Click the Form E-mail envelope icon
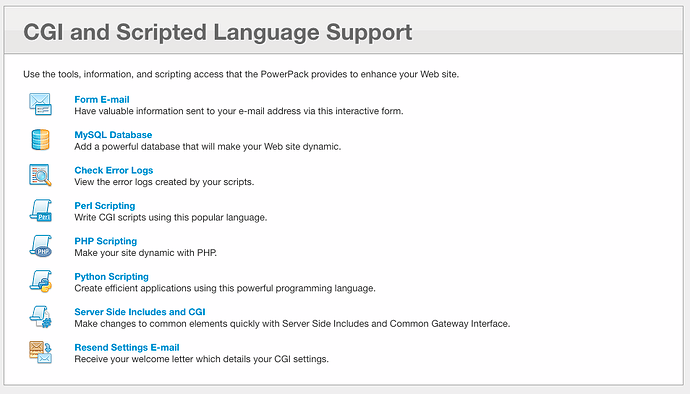Screen dimensions: 690x394 (40, 104)
